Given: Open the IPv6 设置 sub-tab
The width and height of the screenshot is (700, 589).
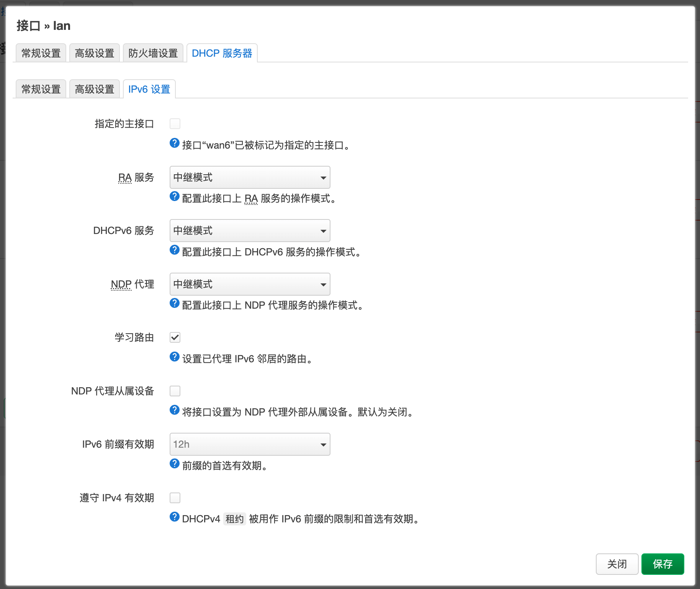Looking at the screenshot, I should [149, 89].
